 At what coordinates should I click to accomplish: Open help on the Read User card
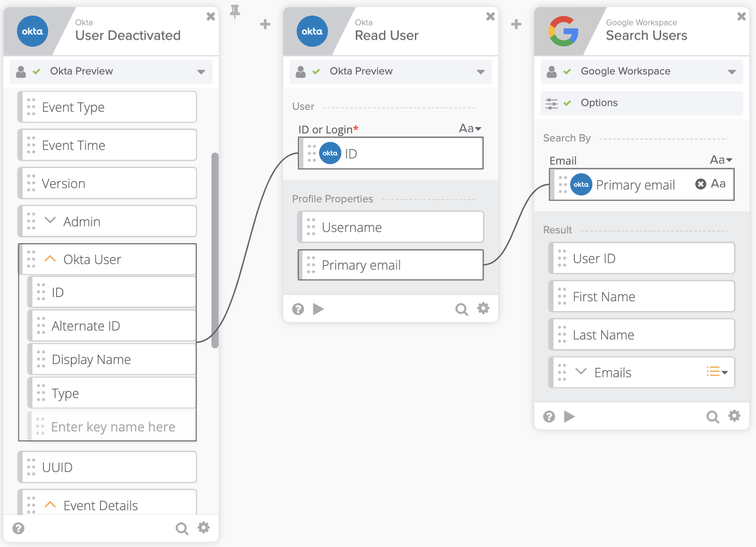click(x=298, y=309)
